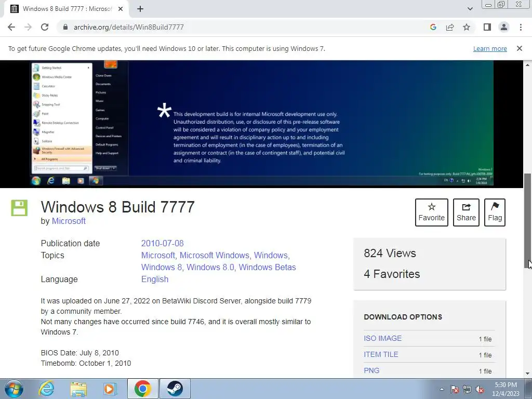
Task: Click the 4 Favorites text
Action: (x=392, y=274)
